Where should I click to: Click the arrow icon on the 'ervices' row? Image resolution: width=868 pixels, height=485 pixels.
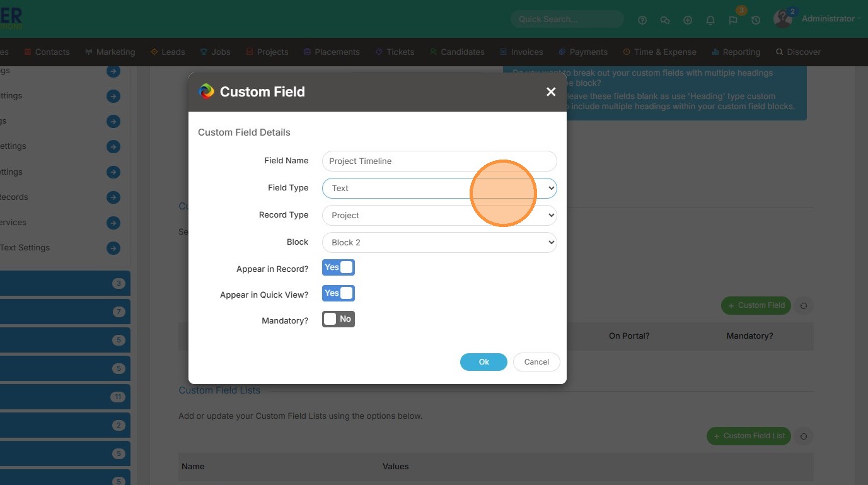point(113,223)
